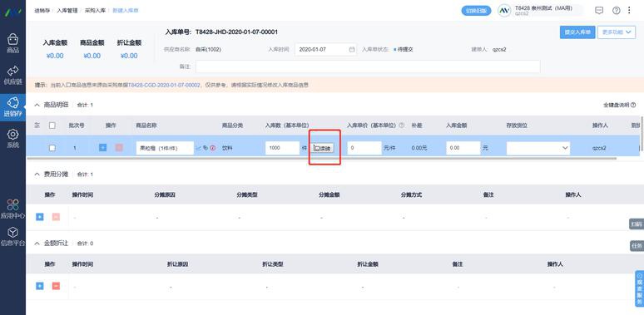Click the 备注 input field

tap(368, 66)
